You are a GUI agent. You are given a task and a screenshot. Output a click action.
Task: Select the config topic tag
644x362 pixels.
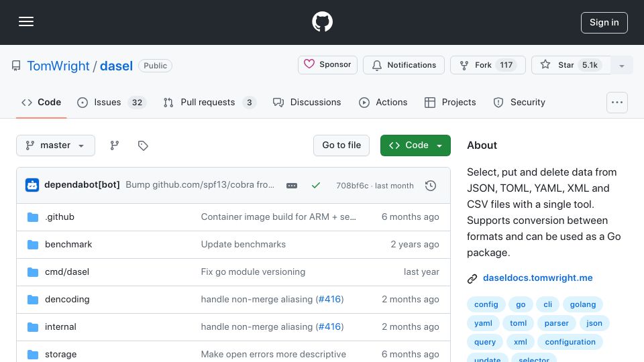click(x=486, y=304)
